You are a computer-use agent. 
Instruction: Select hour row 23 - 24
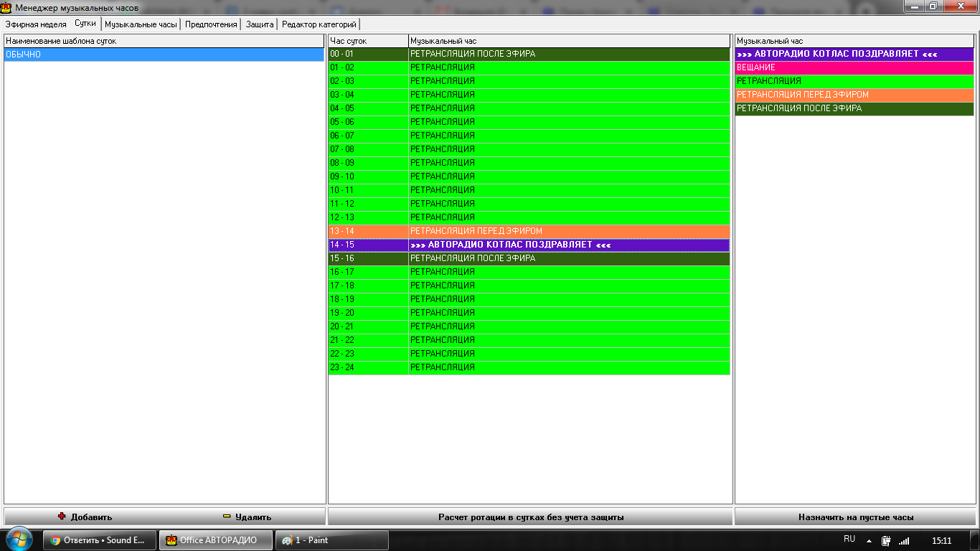529,368
